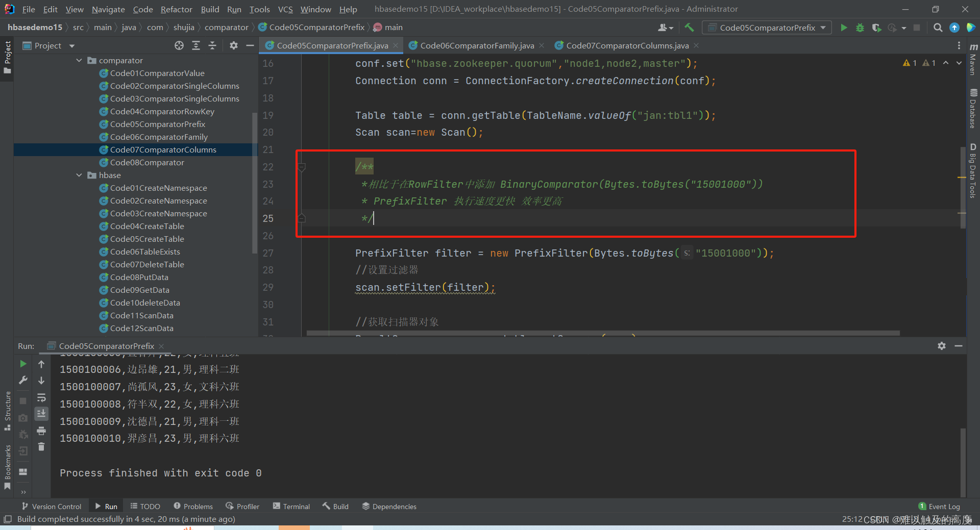Close the Code06ComparatorFamily.java tab
This screenshot has height=530, width=980.
click(542, 45)
